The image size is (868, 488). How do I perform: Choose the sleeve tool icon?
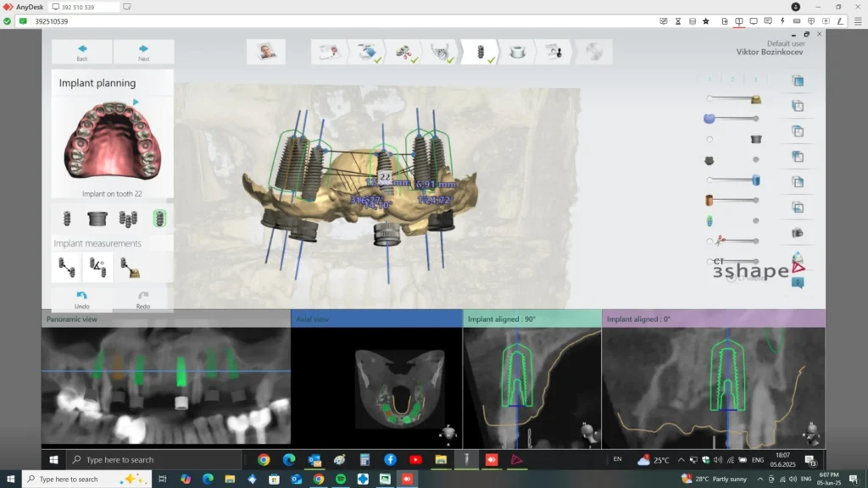click(97, 219)
